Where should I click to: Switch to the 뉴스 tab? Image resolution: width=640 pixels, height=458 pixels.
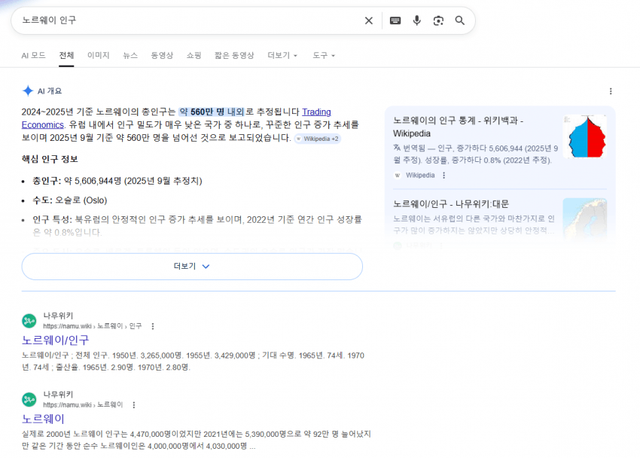130,55
